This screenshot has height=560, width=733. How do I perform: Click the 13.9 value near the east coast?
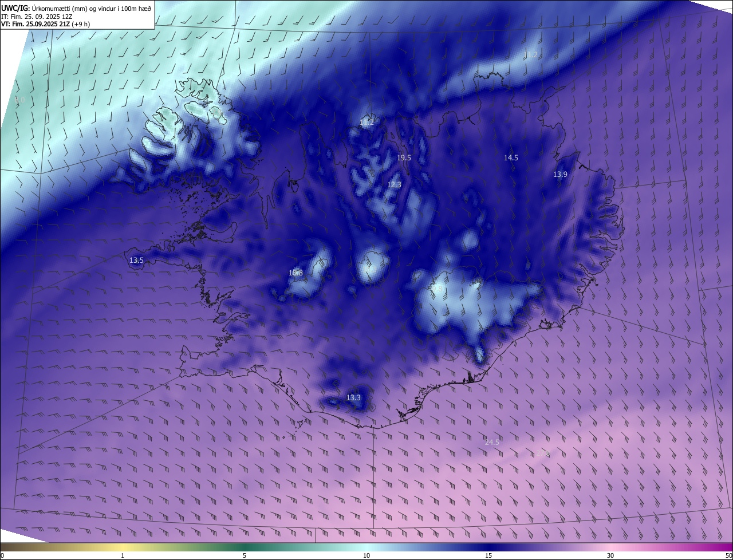(560, 175)
